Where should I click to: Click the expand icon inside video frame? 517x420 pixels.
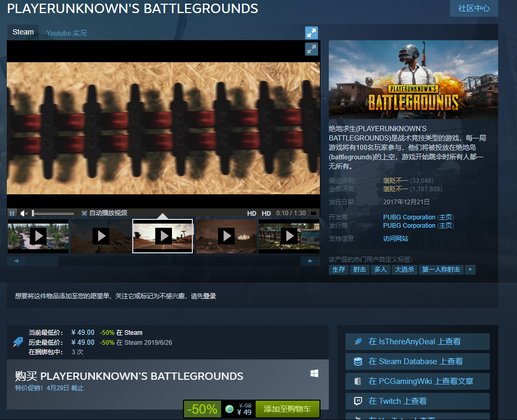(x=312, y=49)
